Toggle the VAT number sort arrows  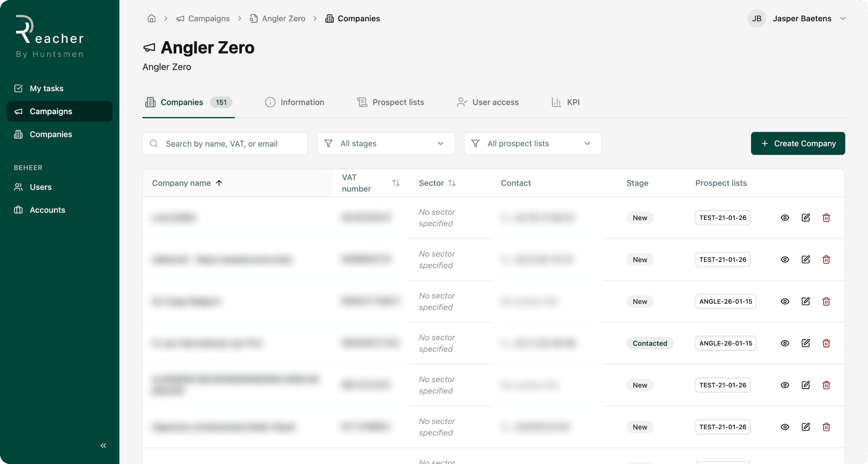coord(396,183)
